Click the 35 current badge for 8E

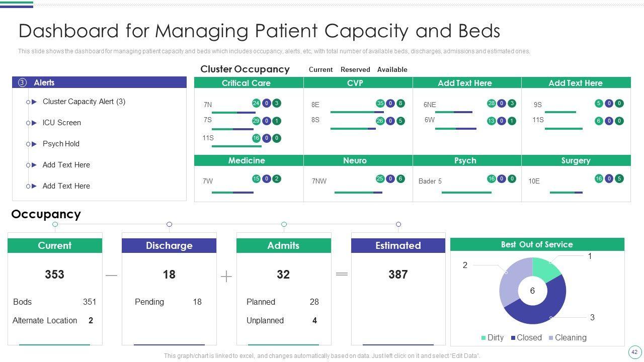(x=380, y=104)
